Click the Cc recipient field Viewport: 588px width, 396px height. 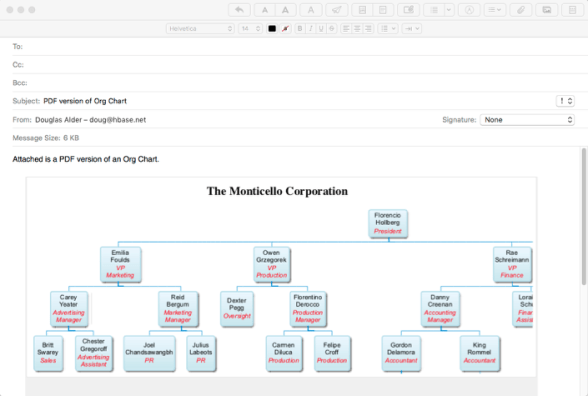click(x=300, y=64)
